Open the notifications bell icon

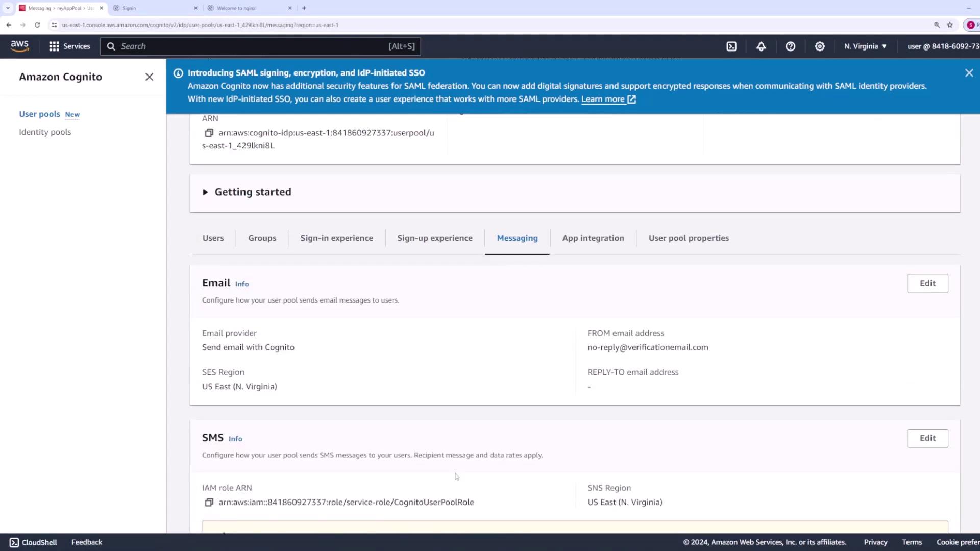[x=761, y=46]
